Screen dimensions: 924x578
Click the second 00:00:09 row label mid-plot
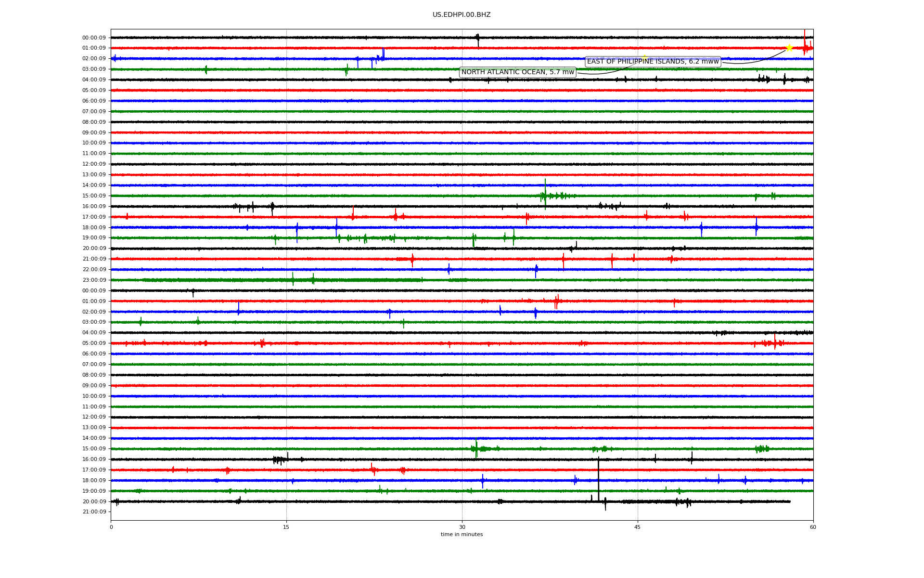pyautogui.click(x=94, y=291)
